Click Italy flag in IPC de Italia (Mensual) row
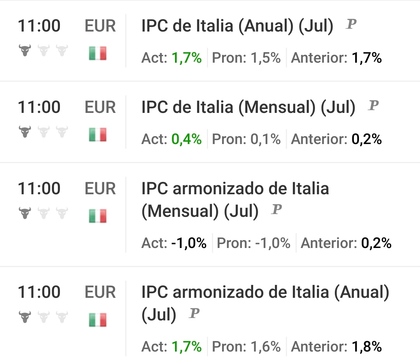420x364 pixels. click(98, 134)
